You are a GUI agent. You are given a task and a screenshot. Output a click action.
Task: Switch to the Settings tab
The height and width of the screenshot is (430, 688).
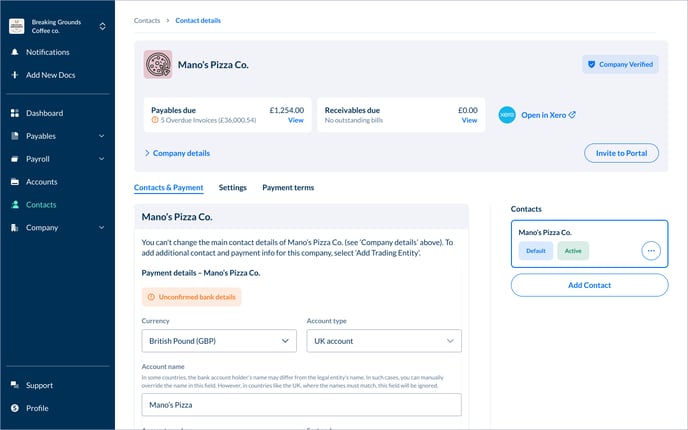click(x=233, y=187)
